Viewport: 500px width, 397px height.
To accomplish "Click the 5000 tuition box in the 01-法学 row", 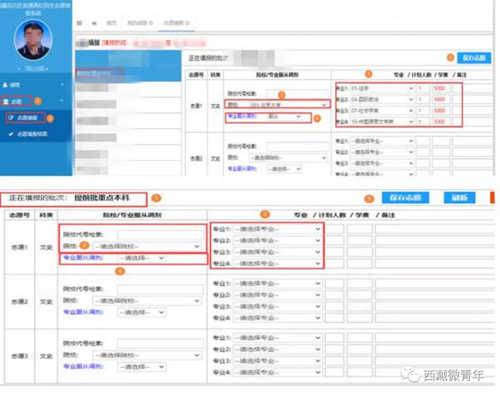I will 441,88.
